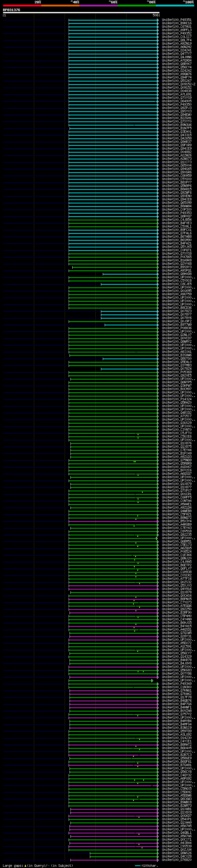Select the label UniRef100_B9N3U6

[x=176, y=125]
